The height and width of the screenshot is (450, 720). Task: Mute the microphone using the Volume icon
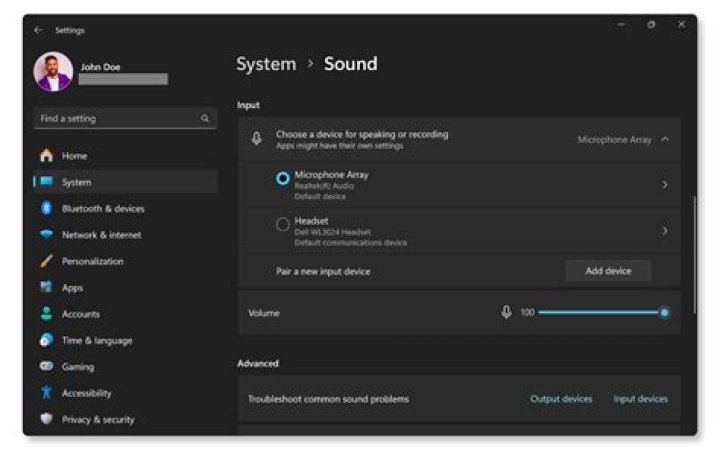click(506, 313)
